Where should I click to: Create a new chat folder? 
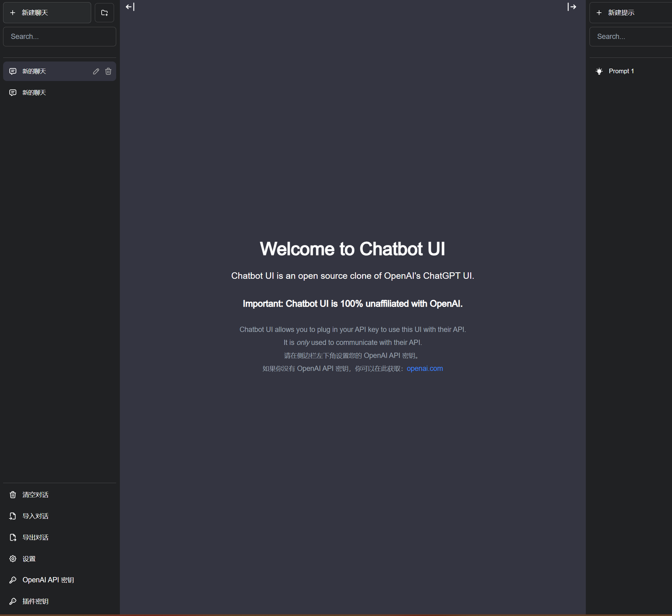point(104,12)
